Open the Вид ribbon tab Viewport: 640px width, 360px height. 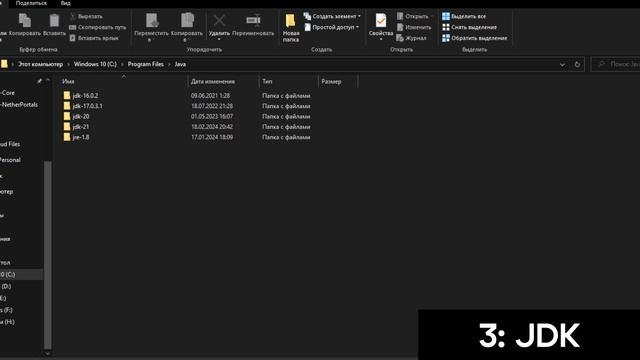[x=66, y=3]
